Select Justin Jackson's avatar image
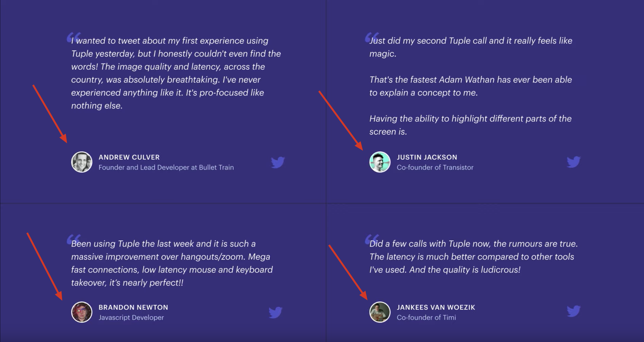 coord(380,162)
